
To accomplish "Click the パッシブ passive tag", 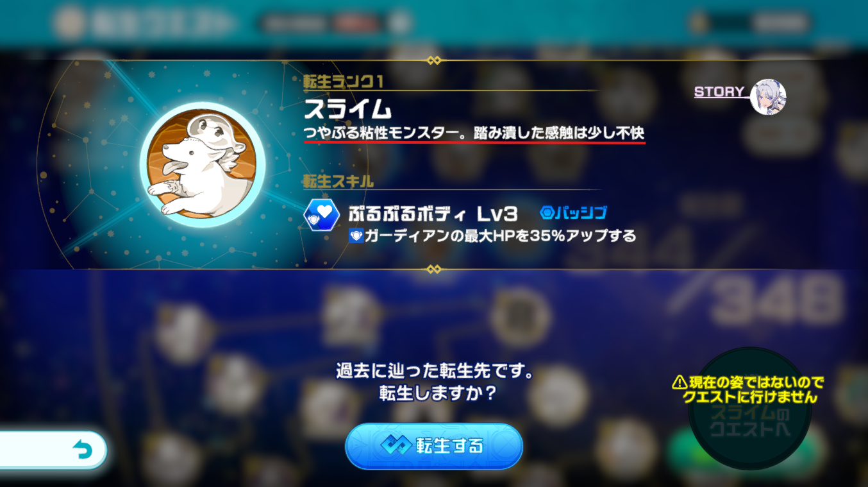I will pos(573,212).
